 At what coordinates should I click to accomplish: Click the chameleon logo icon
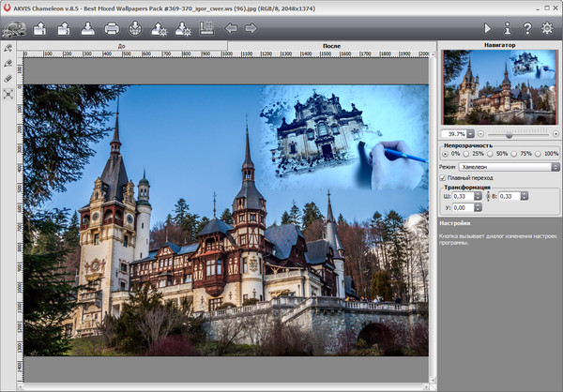click(x=14, y=29)
